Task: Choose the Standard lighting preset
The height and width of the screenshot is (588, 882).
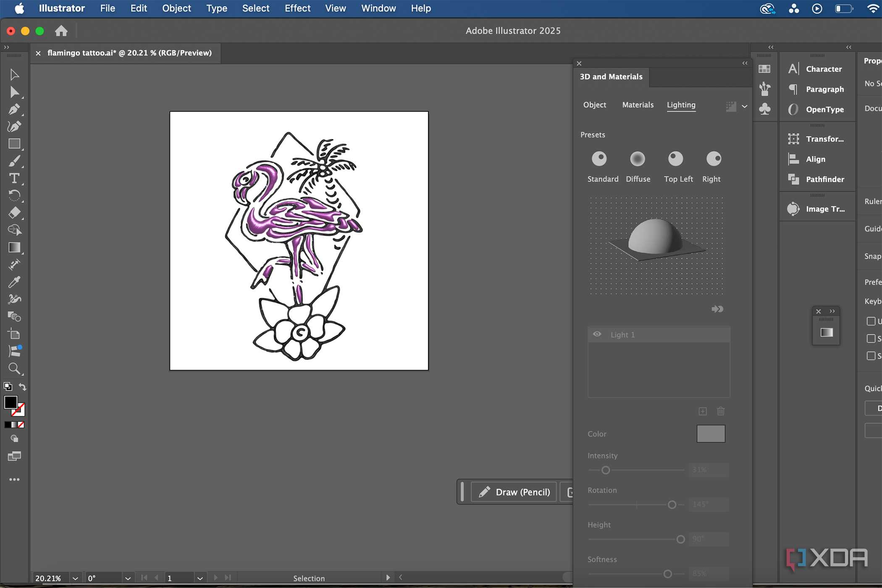Action: pyautogui.click(x=599, y=159)
